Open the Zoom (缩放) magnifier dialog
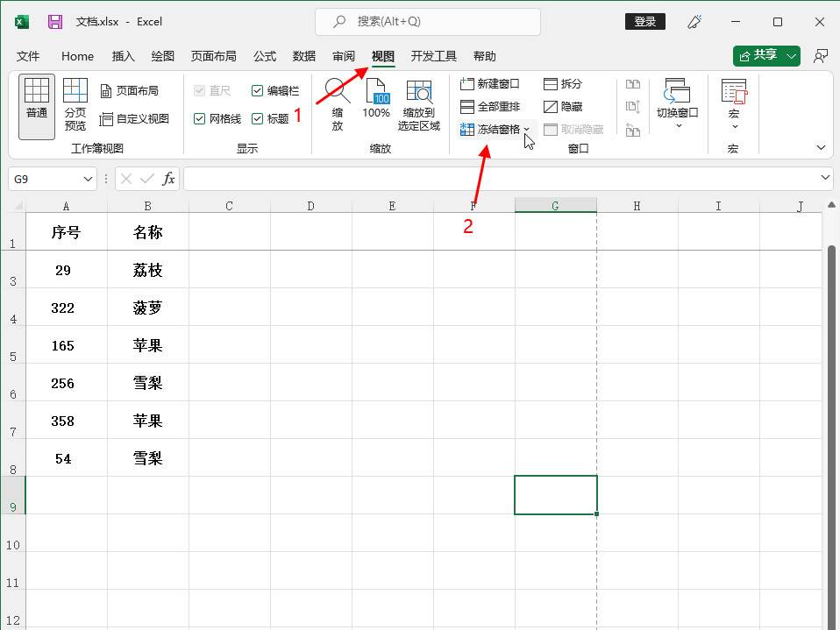Screen dimensions: 840x630 [338, 105]
